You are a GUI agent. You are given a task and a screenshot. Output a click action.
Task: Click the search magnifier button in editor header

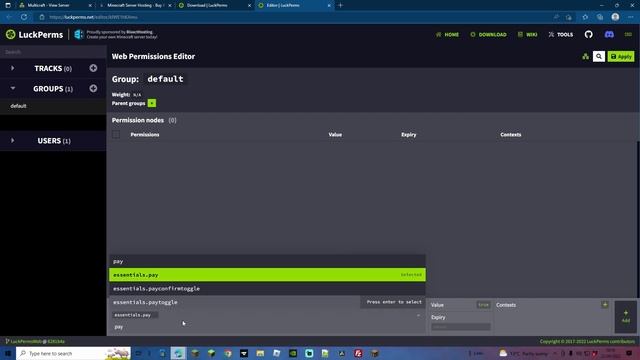[599, 56]
